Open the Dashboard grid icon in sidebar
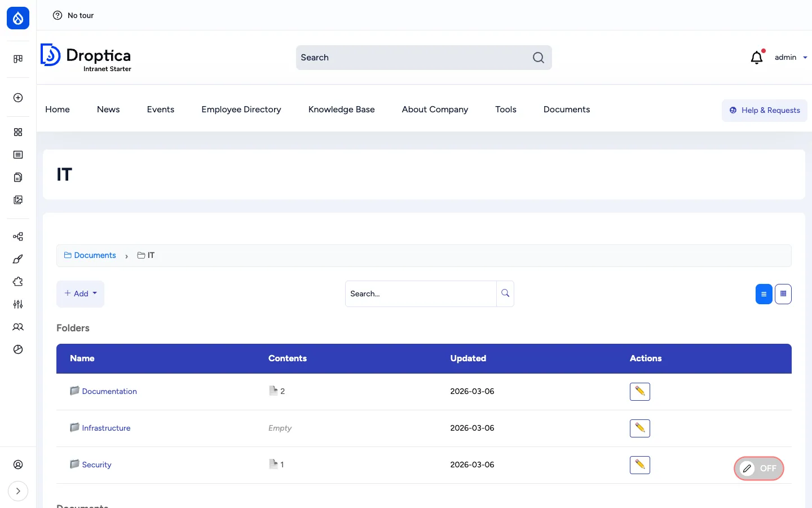The width and height of the screenshot is (812, 508). click(x=18, y=132)
